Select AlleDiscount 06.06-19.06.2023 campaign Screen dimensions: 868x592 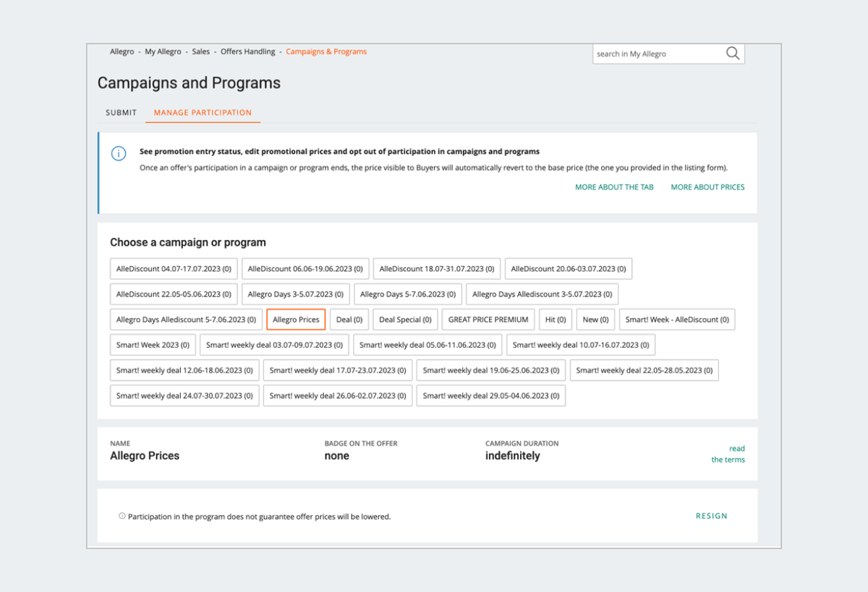click(x=306, y=269)
